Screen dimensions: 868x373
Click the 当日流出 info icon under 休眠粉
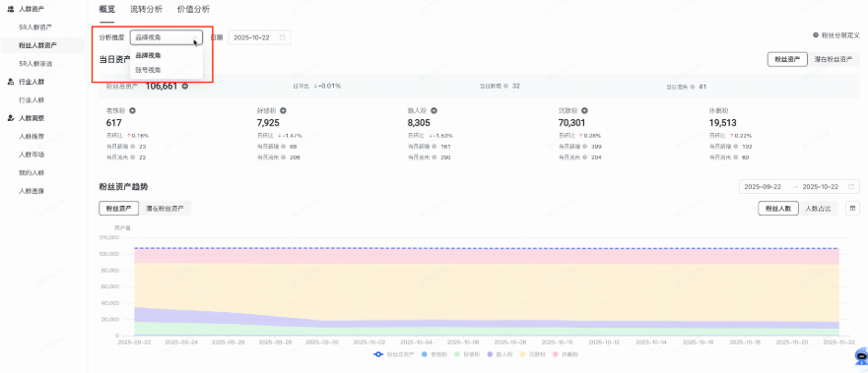[736, 157]
